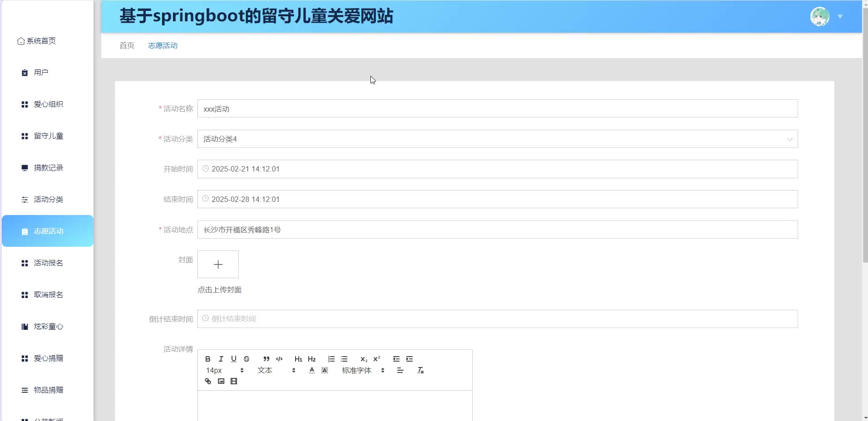
Task: Open the 物品捐赠 sidebar menu
Action: tap(48, 390)
